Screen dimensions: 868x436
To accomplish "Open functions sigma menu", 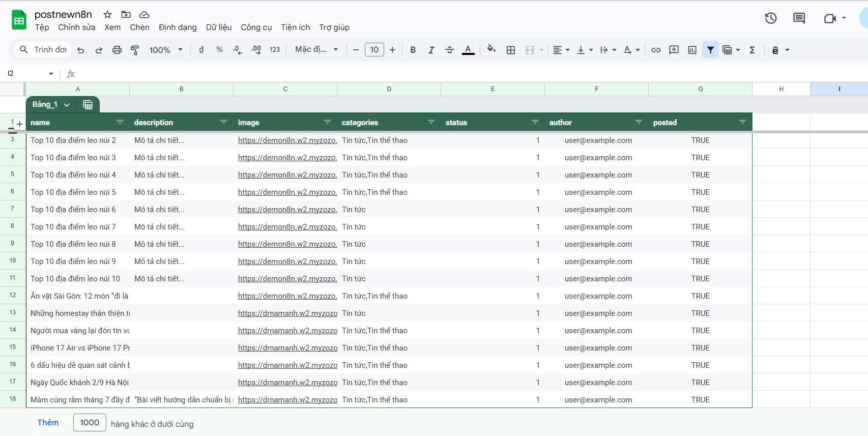I will [752, 50].
